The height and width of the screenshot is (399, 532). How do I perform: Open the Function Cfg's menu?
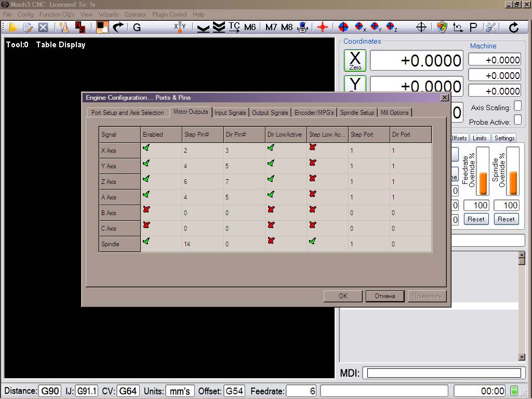[x=57, y=15]
